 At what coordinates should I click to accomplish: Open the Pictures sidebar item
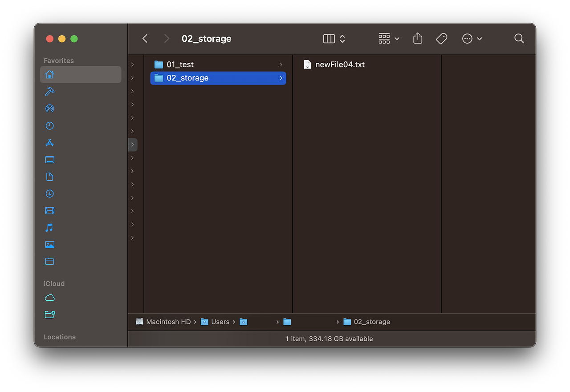(x=49, y=244)
